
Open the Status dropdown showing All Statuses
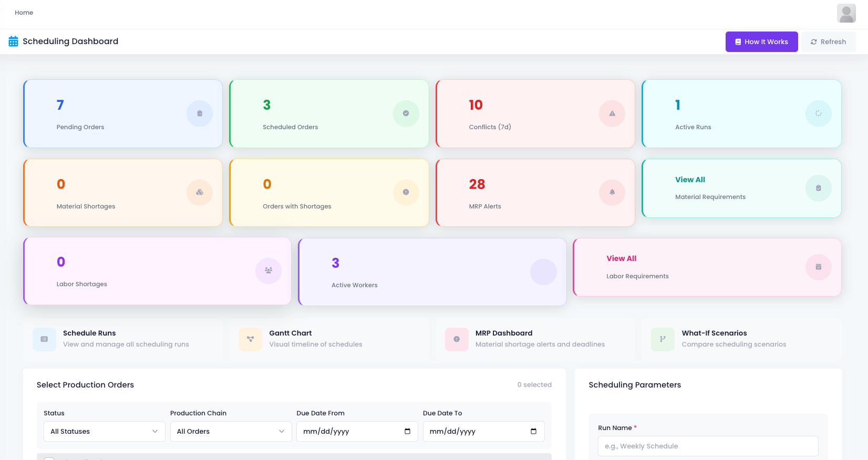(104, 432)
